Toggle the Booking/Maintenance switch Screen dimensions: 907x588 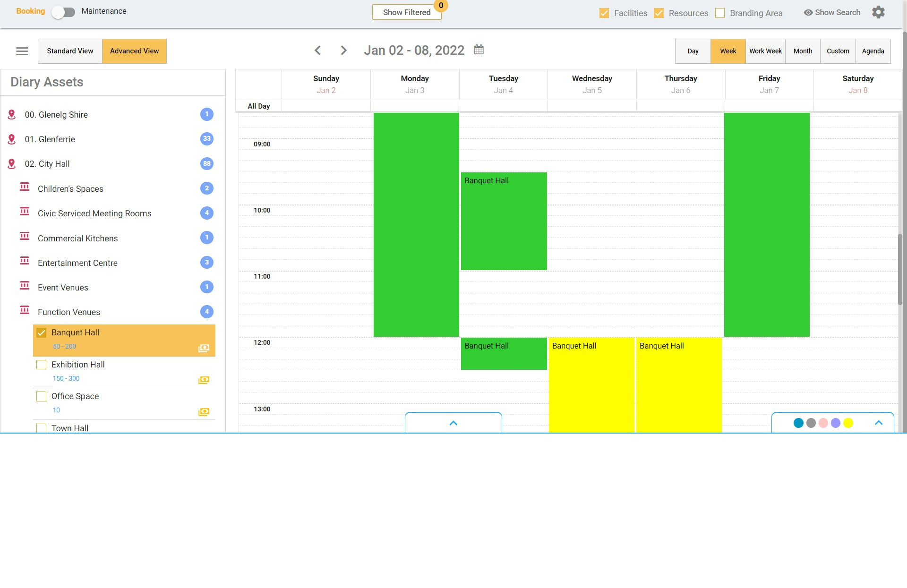point(63,12)
